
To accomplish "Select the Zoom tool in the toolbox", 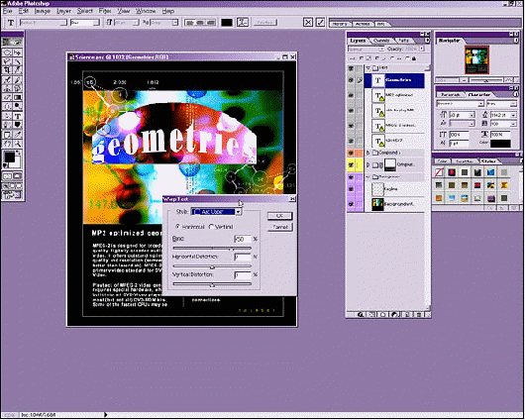I will (x=18, y=144).
